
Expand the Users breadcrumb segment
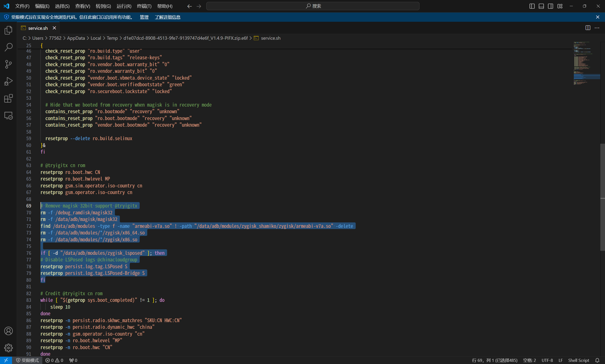pos(38,38)
